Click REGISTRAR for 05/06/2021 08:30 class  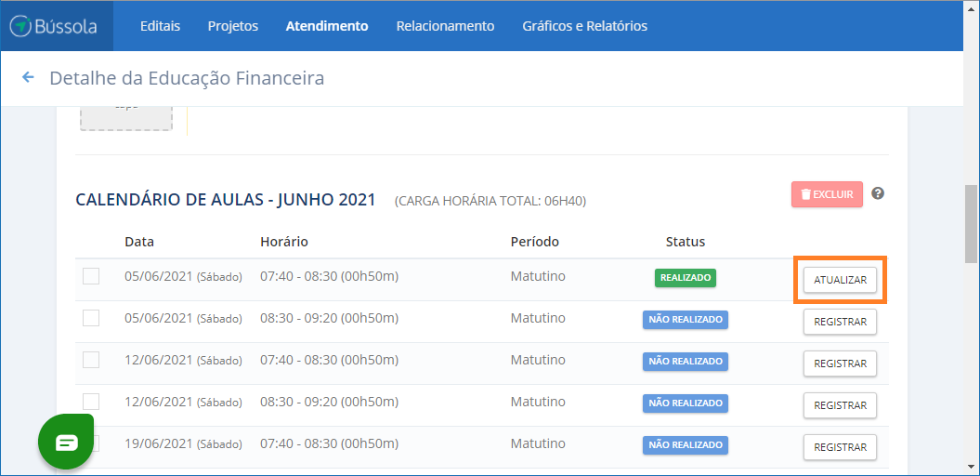(840, 322)
